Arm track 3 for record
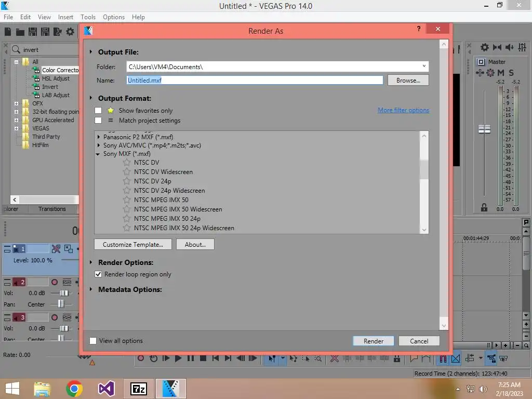 point(54,317)
